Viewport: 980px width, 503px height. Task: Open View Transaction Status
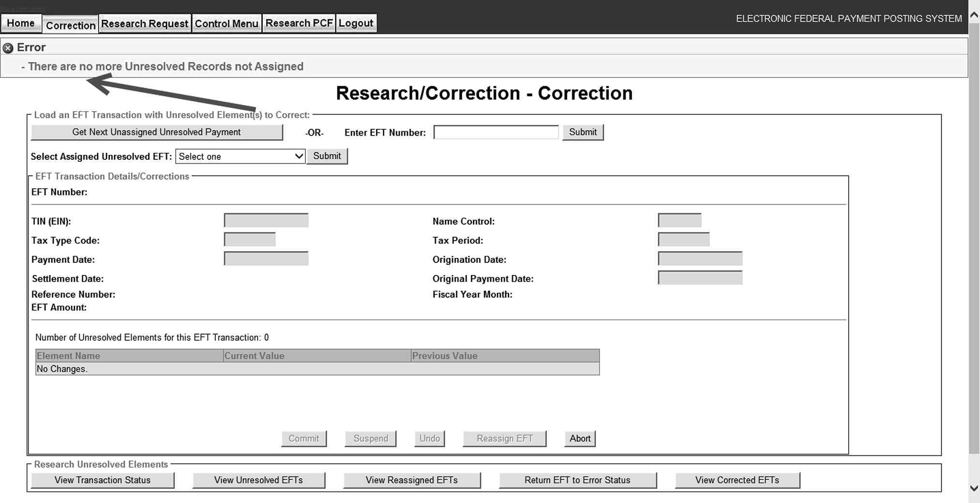click(103, 480)
